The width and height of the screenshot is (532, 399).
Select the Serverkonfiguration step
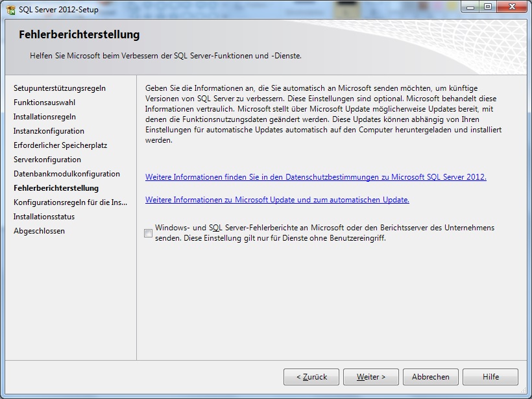[x=47, y=160]
